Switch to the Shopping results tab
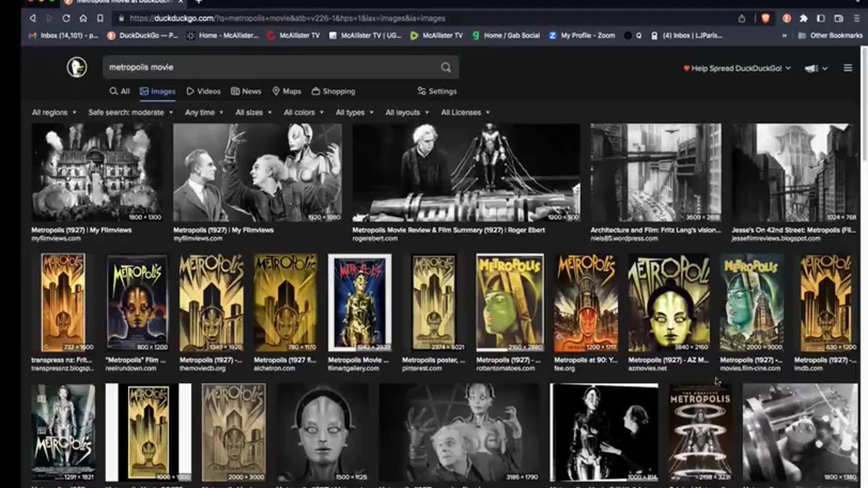The image size is (868, 488). [333, 91]
